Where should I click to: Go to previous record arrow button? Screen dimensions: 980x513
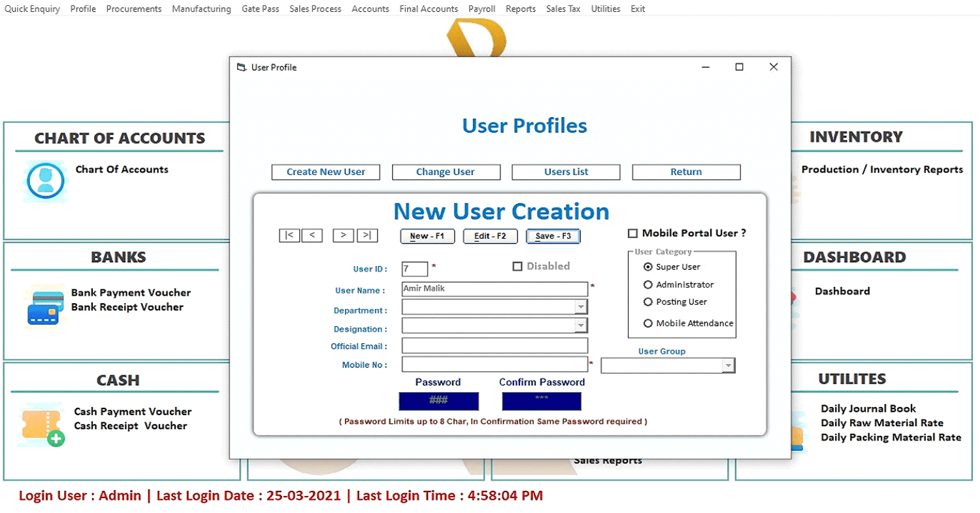click(x=312, y=235)
